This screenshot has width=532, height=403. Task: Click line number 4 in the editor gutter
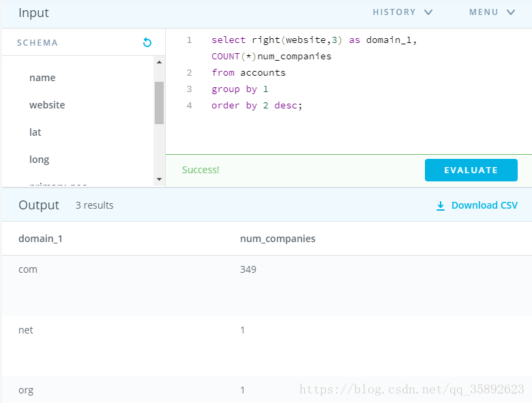click(x=190, y=106)
